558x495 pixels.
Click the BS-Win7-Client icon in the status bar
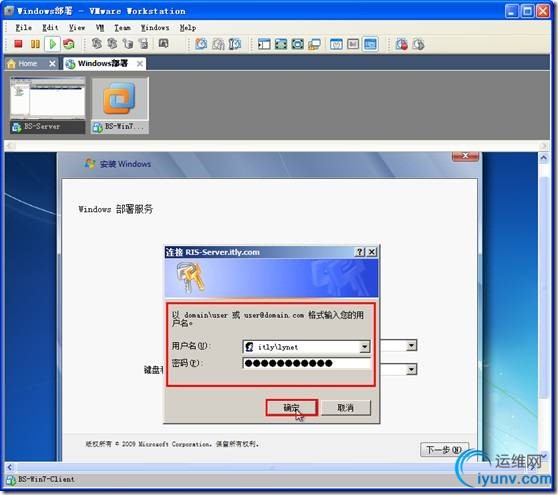10,479
